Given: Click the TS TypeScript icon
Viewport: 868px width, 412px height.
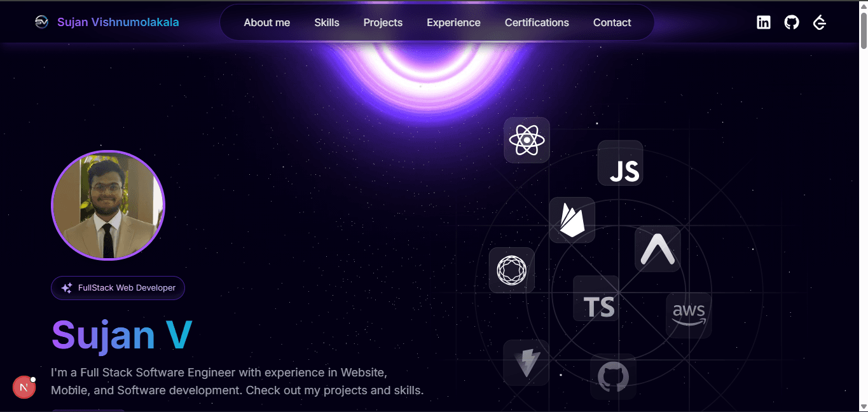Looking at the screenshot, I should [x=596, y=298].
